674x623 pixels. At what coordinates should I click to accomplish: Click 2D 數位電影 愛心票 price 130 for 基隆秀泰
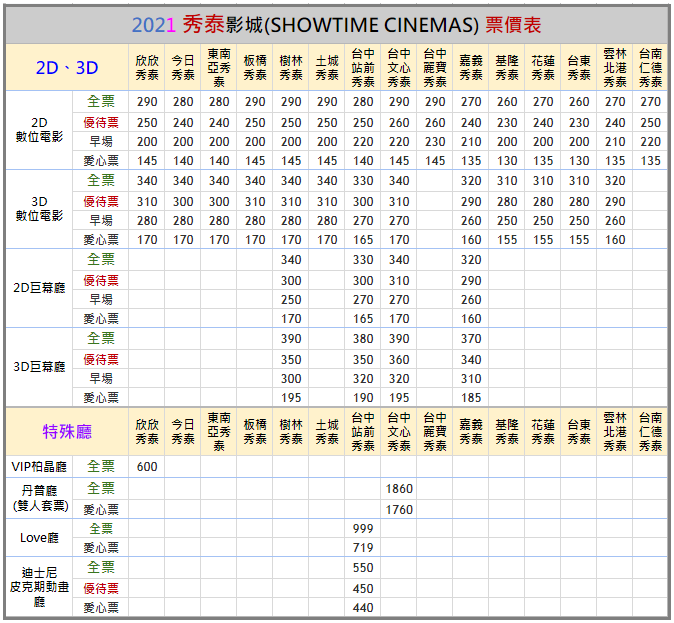pos(507,160)
